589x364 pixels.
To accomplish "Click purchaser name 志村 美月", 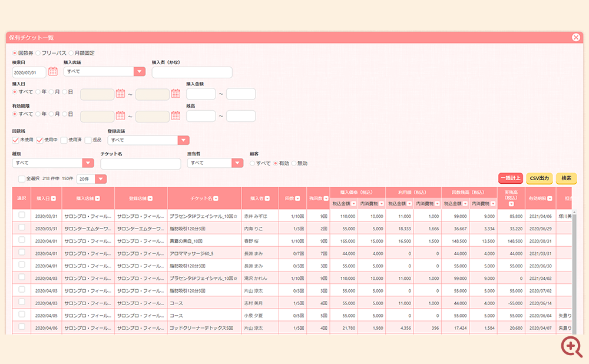I will pyautogui.click(x=253, y=303).
